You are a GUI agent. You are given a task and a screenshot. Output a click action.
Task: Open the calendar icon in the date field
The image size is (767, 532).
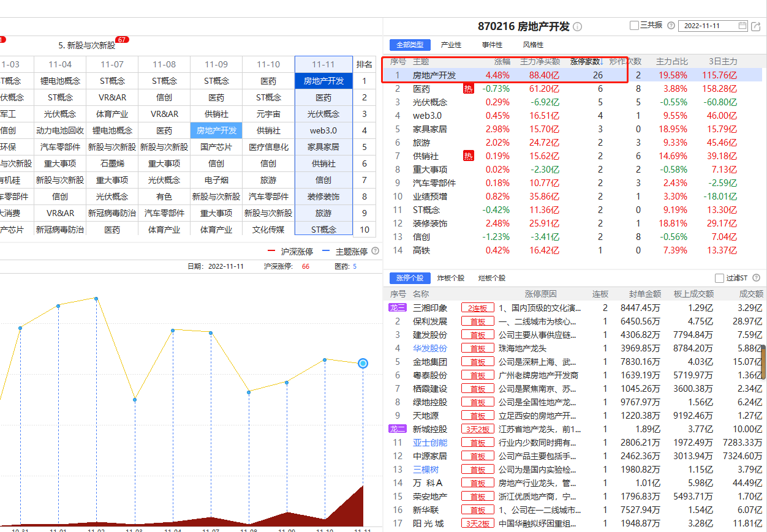click(x=743, y=26)
